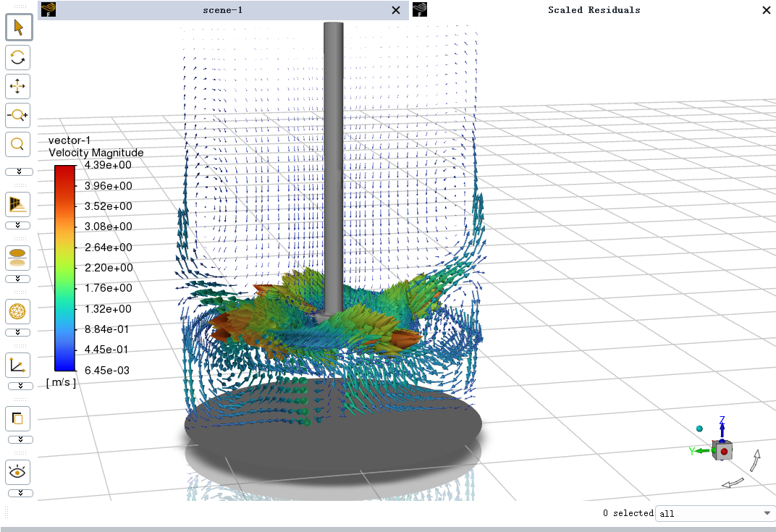Viewport: 776px width, 532px height.
Task: Rotate view with leftward curved arrow
Action: (x=733, y=483)
